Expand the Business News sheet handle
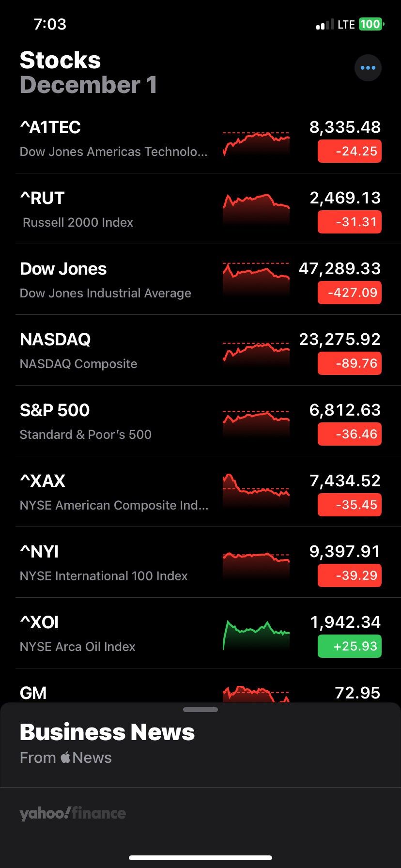401x868 pixels. tap(200, 710)
